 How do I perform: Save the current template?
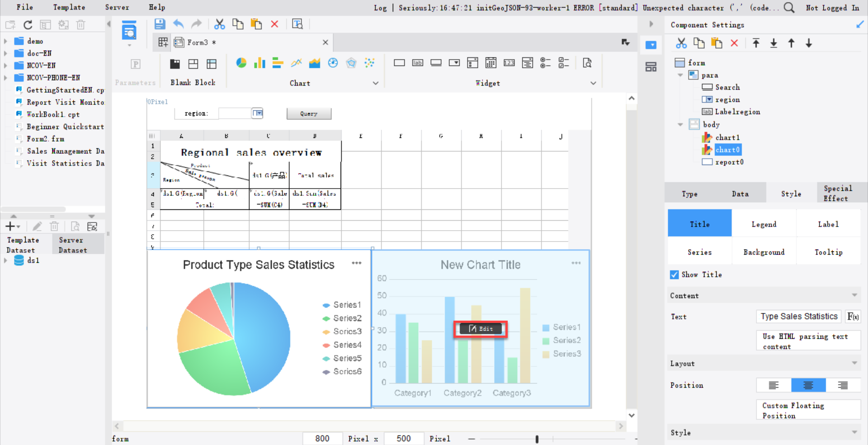[x=160, y=24]
